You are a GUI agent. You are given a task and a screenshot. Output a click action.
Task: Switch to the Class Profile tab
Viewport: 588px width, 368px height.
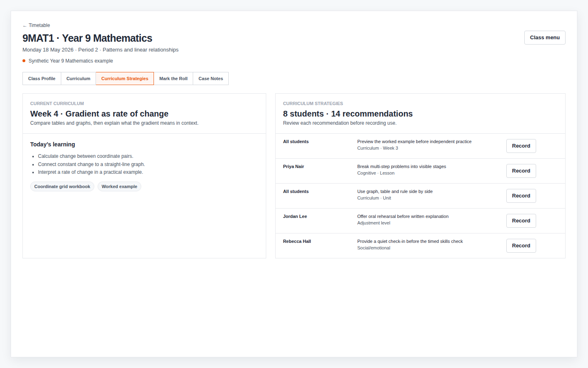point(42,79)
